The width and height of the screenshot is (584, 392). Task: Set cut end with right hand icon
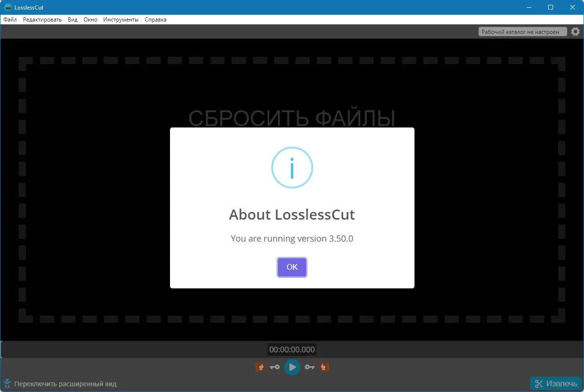[323, 367]
